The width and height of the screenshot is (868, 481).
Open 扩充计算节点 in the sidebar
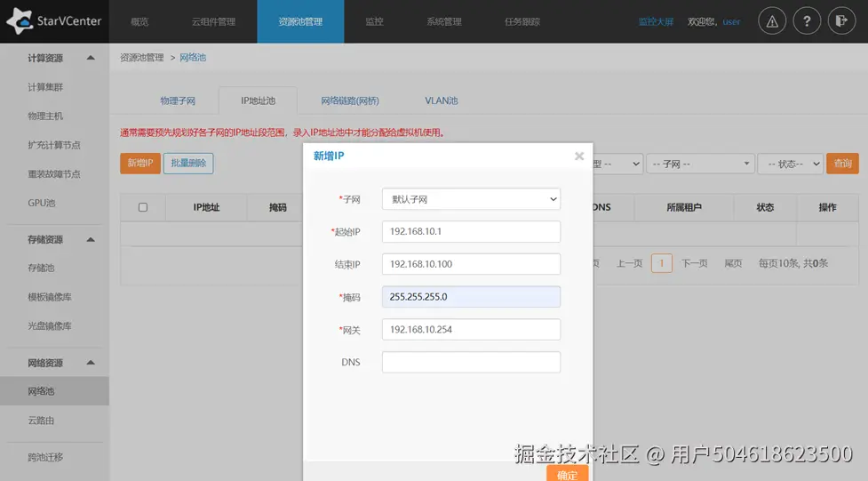point(54,145)
